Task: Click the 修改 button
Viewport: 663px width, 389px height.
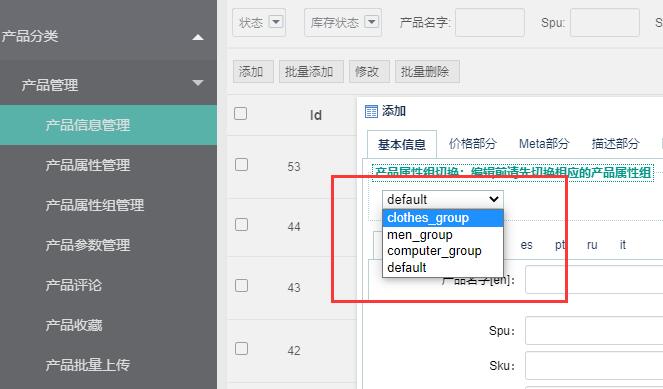Action: coord(369,71)
